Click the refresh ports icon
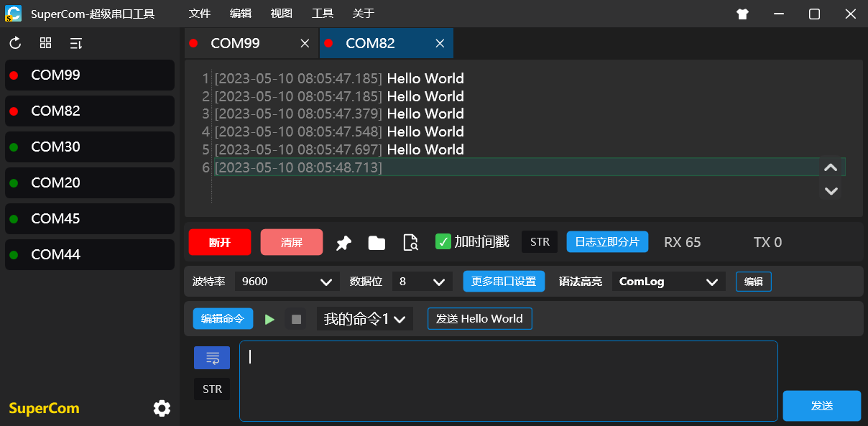868x426 pixels. 15,43
